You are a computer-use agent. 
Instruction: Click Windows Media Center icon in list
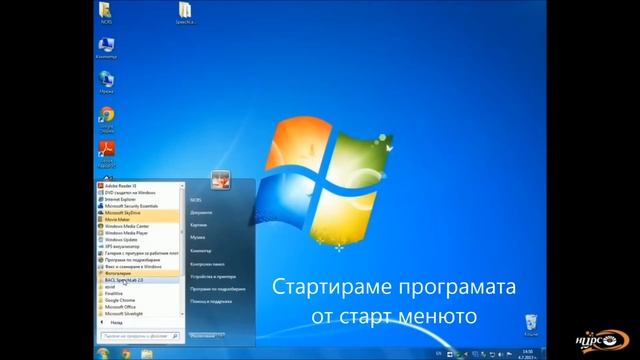click(100, 226)
